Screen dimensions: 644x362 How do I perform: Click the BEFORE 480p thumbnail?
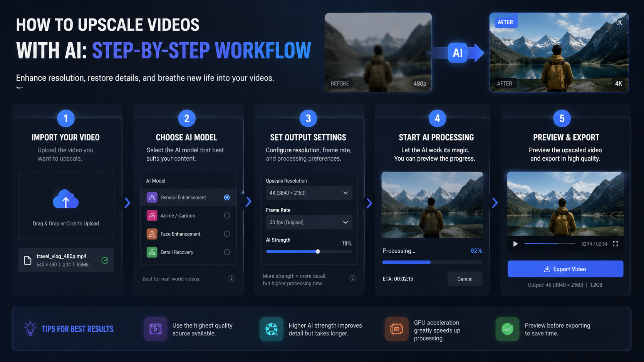(x=378, y=52)
